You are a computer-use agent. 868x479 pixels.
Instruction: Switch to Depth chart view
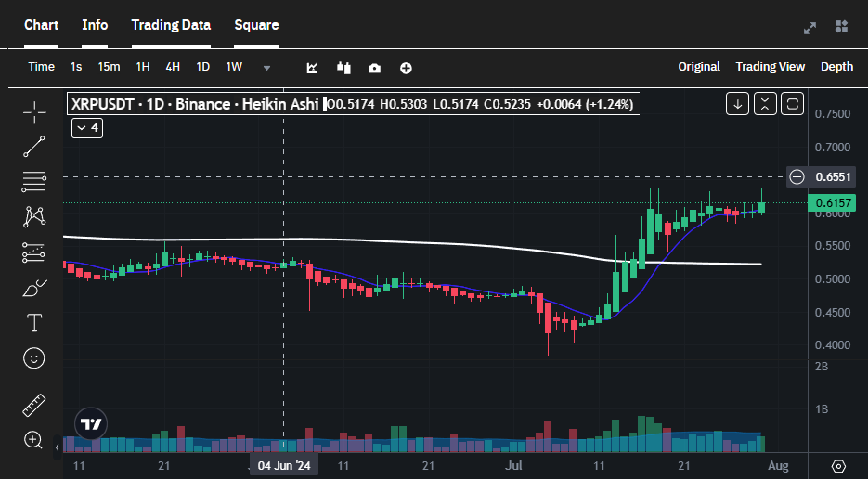click(x=836, y=67)
